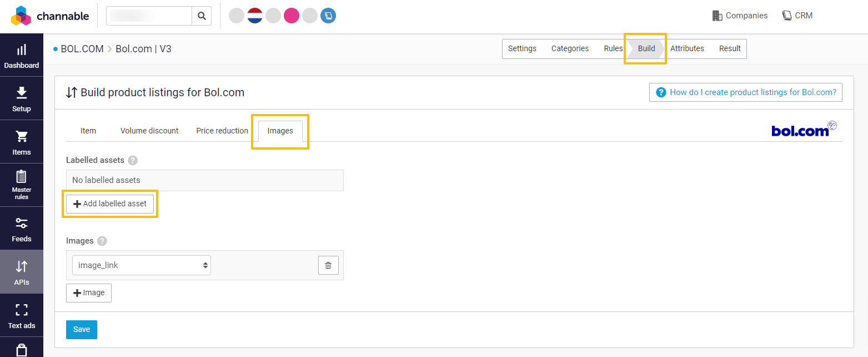
Task: Select the Netherlands flag circle
Action: 255,16
